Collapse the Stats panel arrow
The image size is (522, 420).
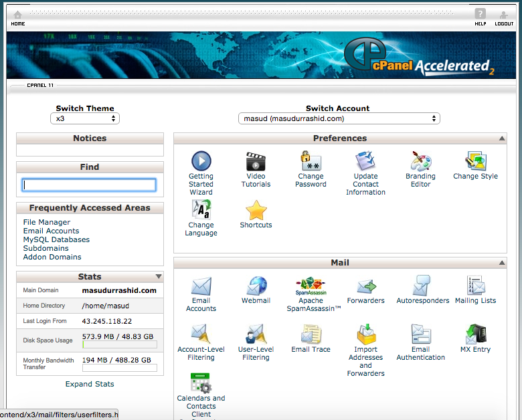click(x=159, y=276)
